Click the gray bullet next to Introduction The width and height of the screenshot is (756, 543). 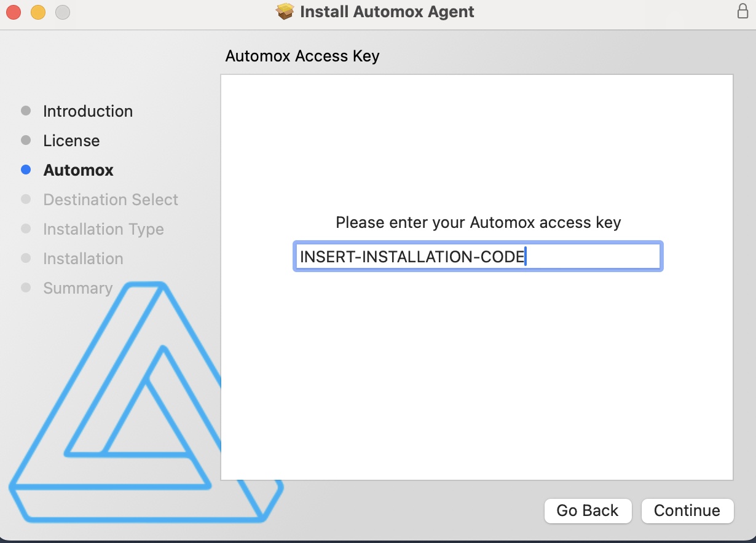click(x=26, y=111)
